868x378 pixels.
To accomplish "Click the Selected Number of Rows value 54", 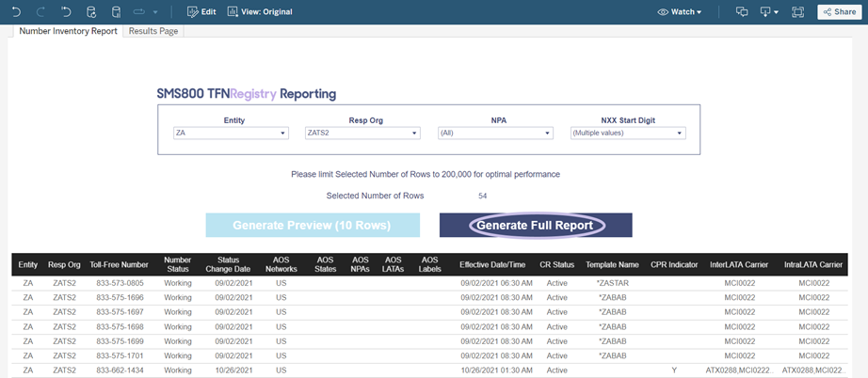I will click(x=482, y=196).
